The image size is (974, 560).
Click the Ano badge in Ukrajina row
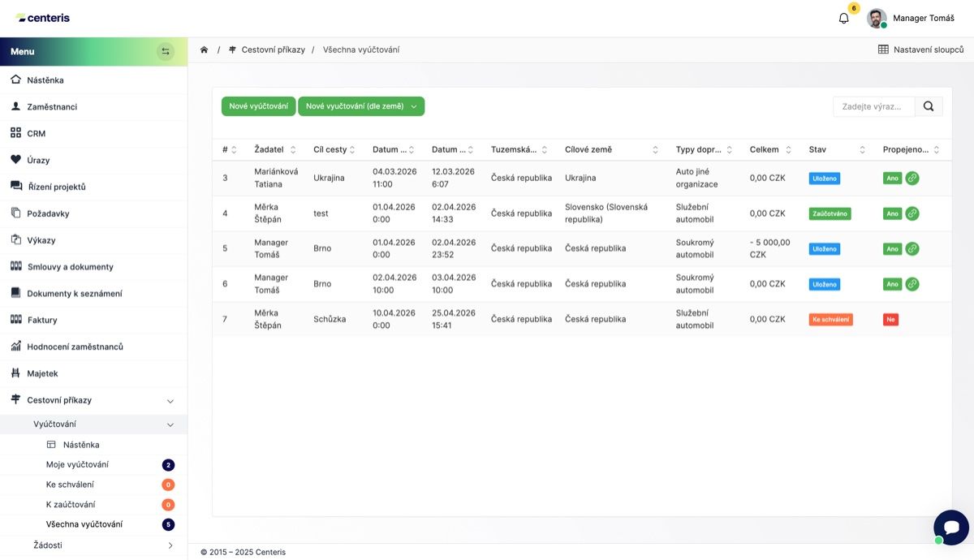coord(892,178)
